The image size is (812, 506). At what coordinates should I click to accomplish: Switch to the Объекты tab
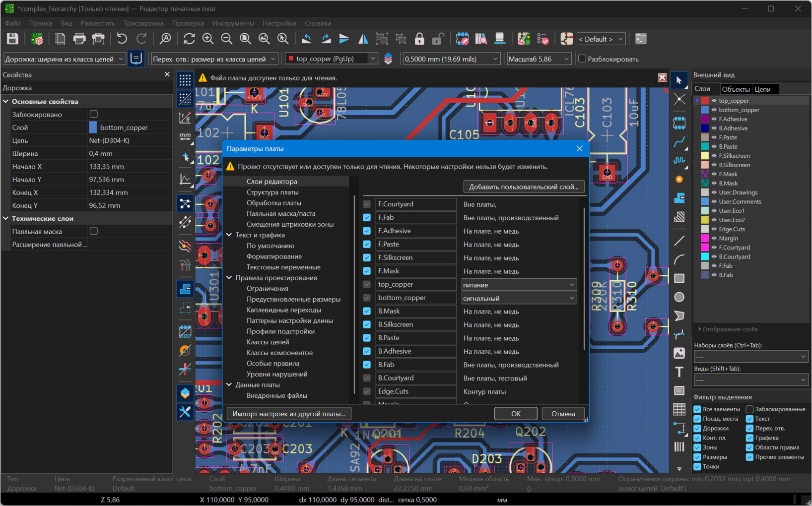tap(736, 89)
